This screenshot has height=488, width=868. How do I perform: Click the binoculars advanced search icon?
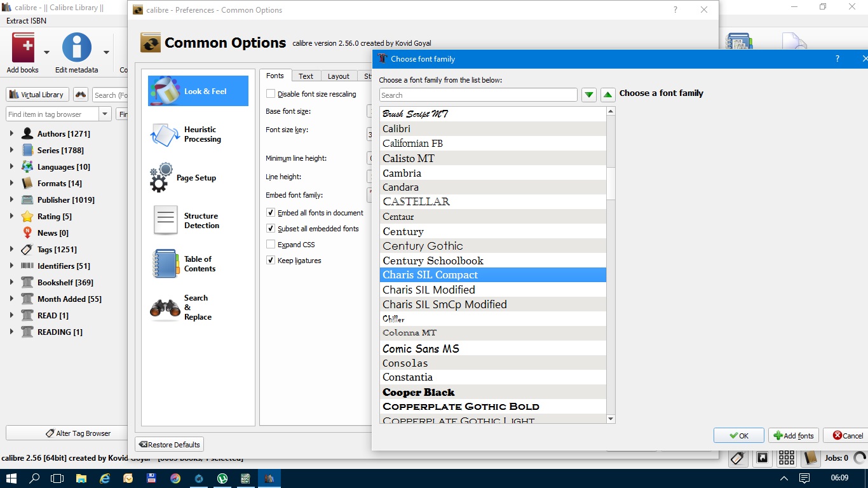click(x=81, y=95)
